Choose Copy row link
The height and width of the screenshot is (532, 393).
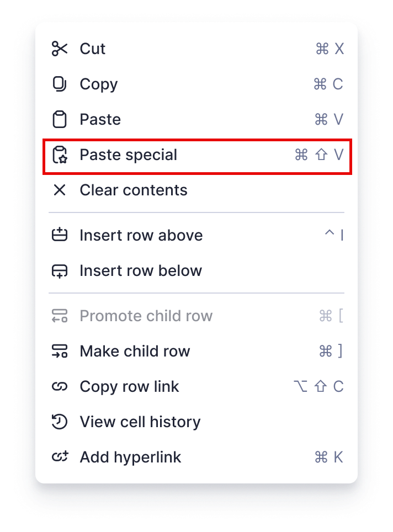[x=129, y=386]
